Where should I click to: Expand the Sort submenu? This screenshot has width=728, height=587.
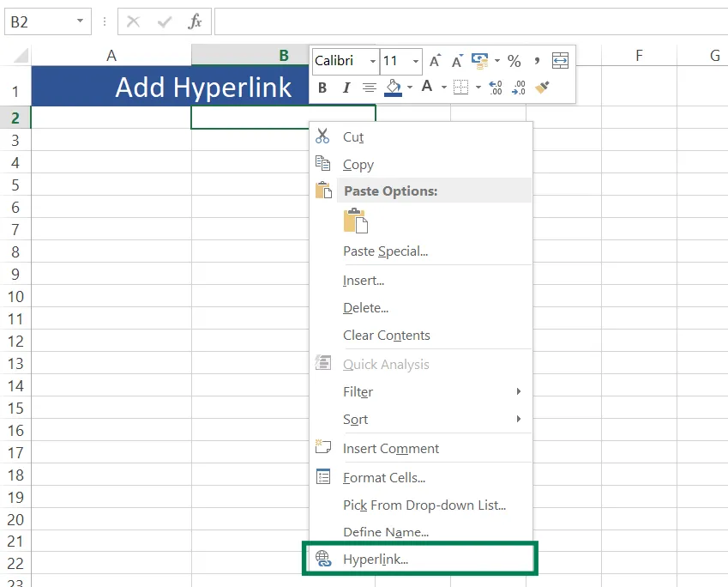(x=519, y=419)
